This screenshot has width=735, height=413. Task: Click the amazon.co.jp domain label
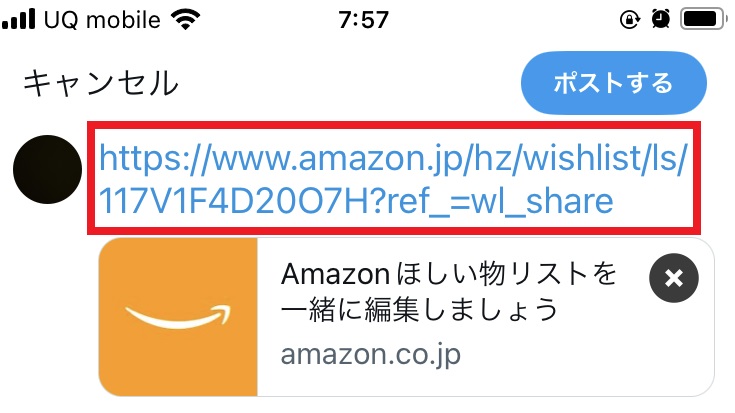point(370,355)
